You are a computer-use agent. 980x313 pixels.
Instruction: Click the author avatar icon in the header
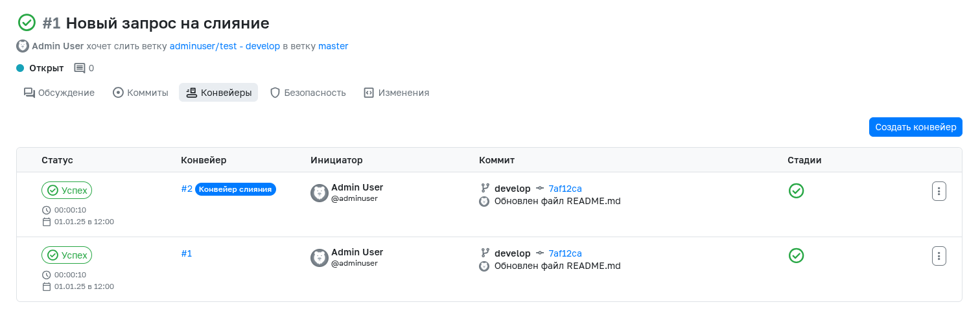pos(23,46)
